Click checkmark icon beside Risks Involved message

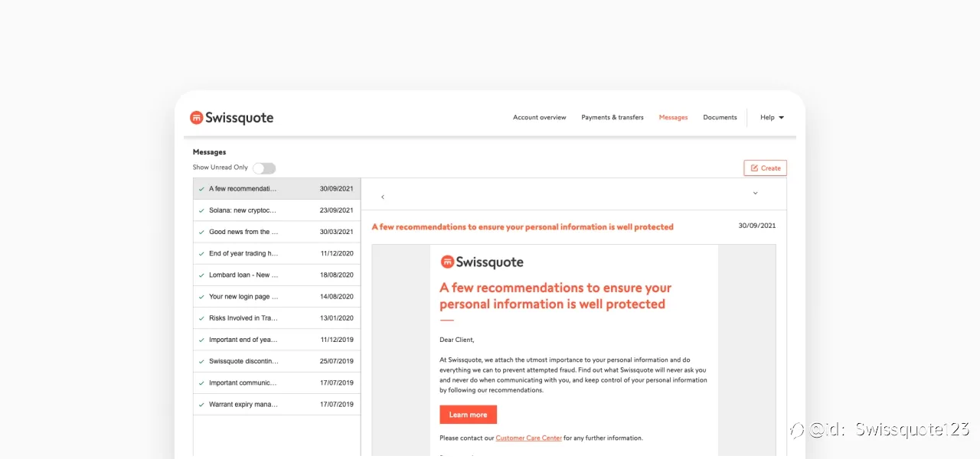coord(201,318)
